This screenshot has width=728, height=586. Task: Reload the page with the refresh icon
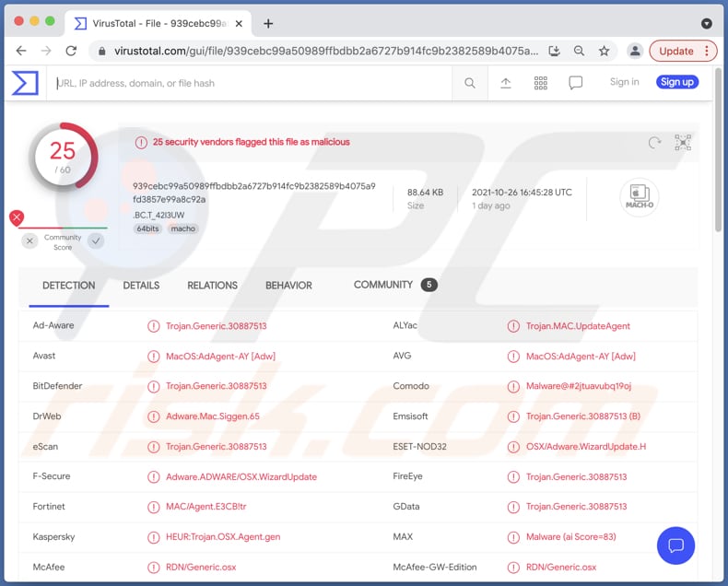pos(71,51)
